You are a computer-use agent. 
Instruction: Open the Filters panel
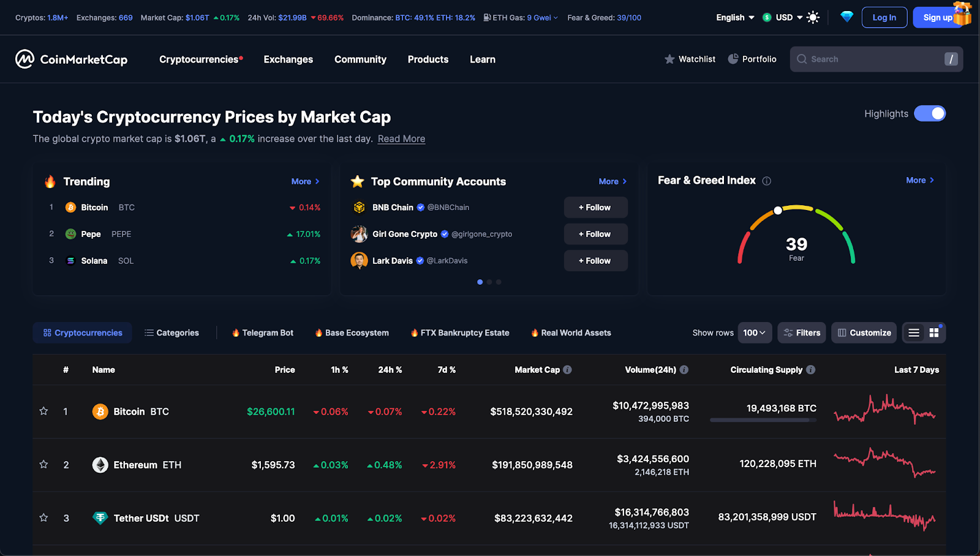point(801,332)
